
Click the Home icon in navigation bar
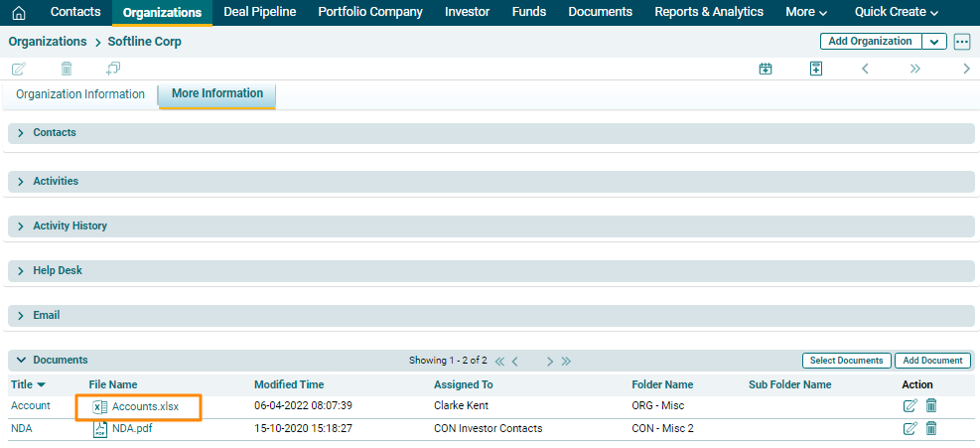(18, 13)
